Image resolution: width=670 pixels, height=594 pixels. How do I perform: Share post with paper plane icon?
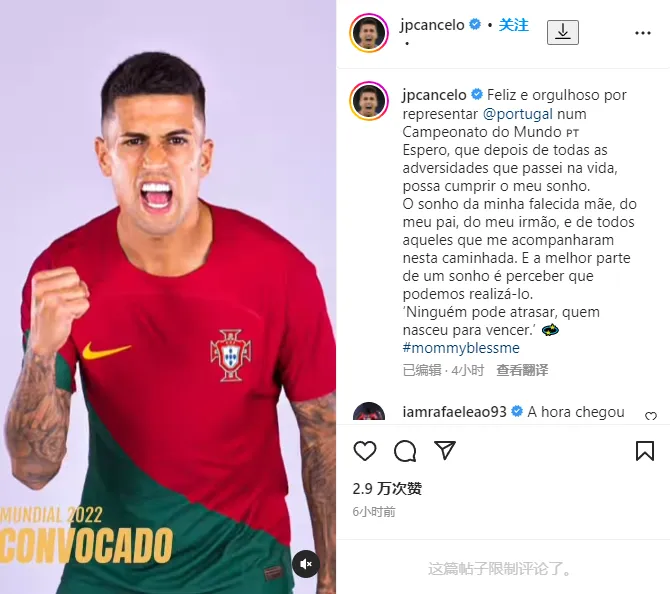click(x=445, y=450)
